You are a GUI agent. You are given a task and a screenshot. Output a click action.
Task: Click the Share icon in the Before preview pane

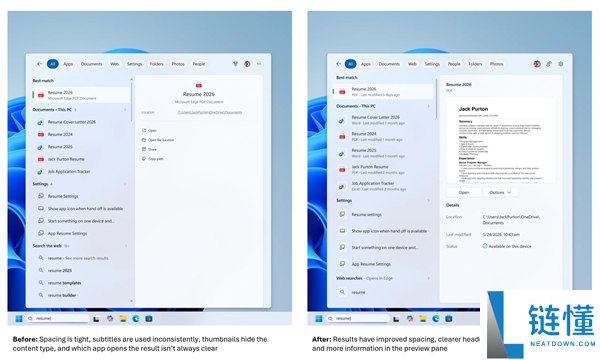pos(144,149)
